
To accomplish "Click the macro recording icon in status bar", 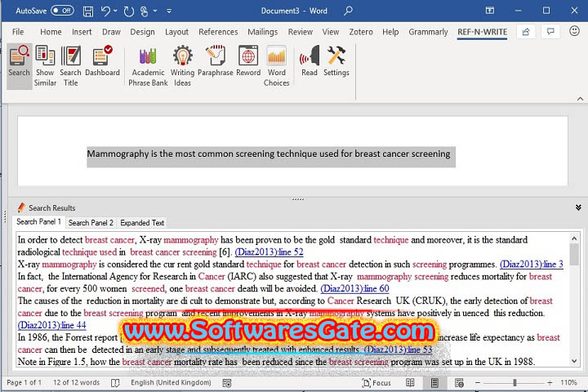I will click(x=227, y=383).
